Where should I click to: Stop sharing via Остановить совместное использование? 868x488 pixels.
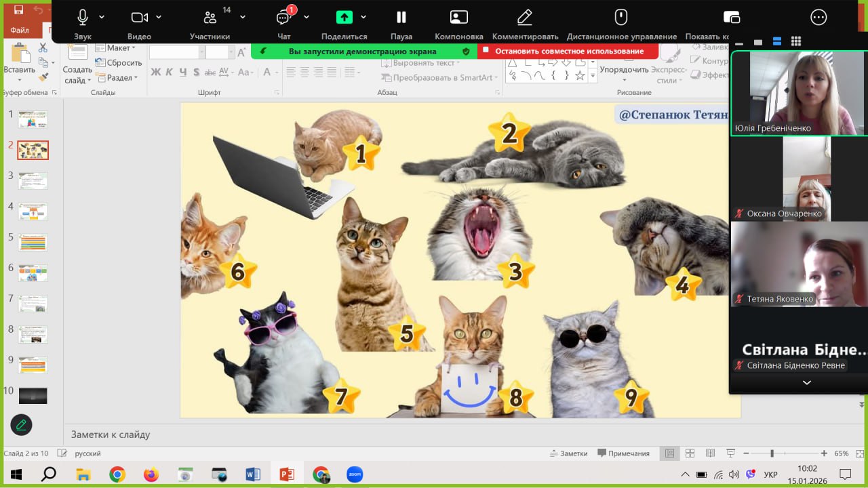tap(568, 51)
